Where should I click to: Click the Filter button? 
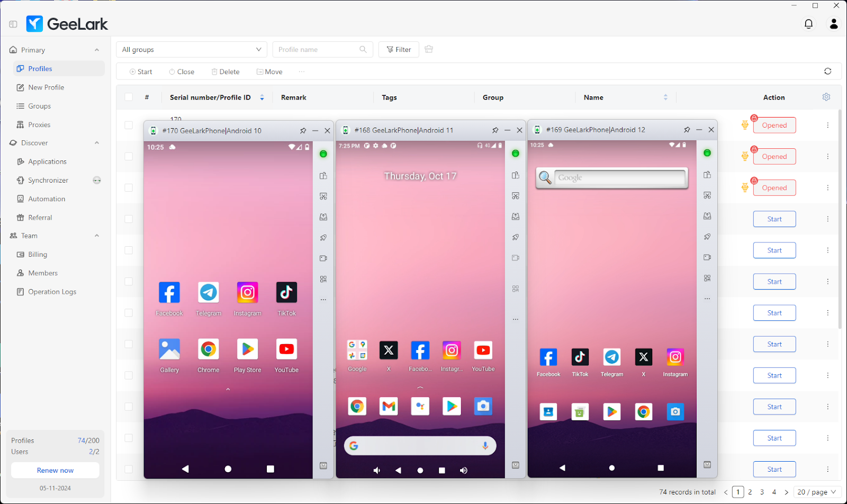(399, 49)
